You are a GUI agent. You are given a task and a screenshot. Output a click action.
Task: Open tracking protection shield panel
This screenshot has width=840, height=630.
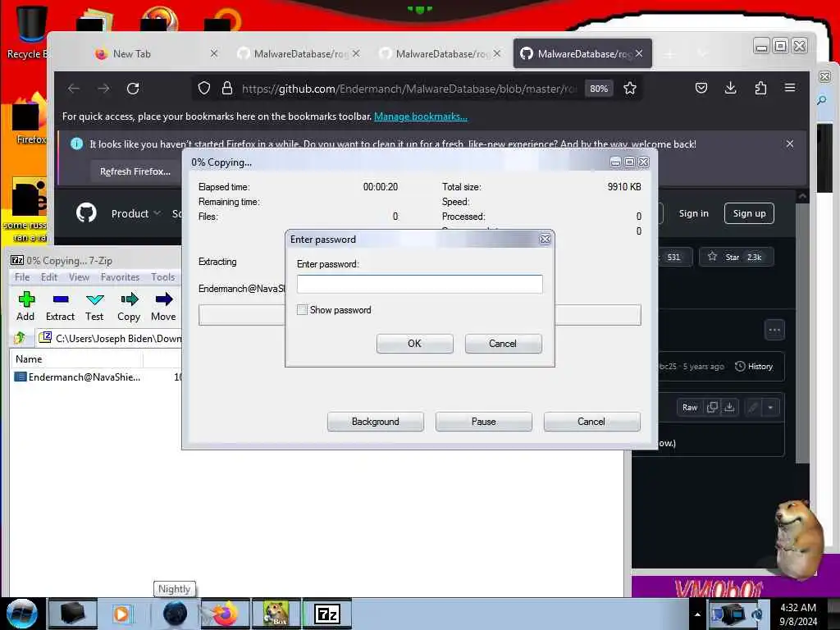click(204, 89)
